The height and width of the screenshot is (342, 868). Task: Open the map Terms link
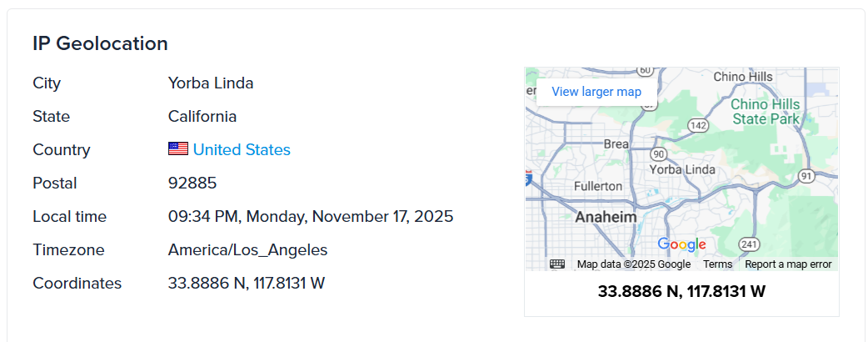pyautogui.click(x=717, y=264)
